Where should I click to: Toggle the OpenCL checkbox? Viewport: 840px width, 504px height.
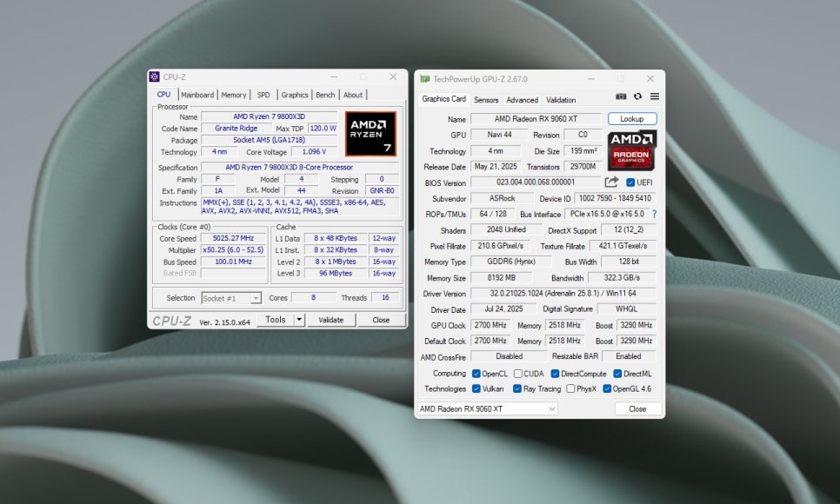point(476,374)
